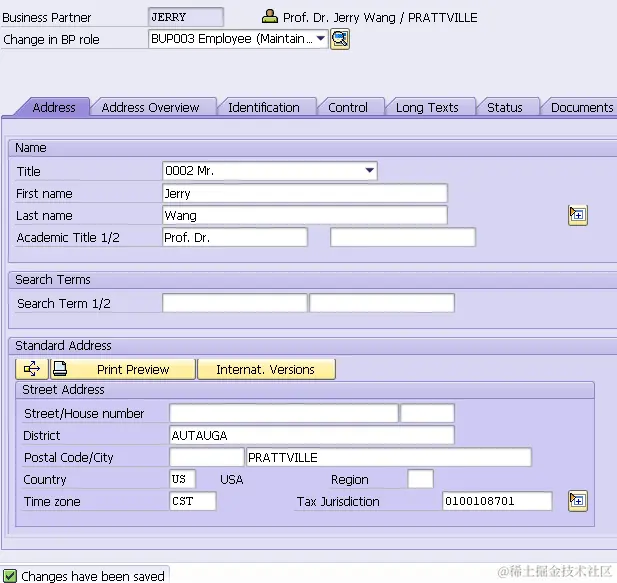The width and height of the screenshot is (617, 583).
Task: Click the empty Region field
Action: tap(421, 479)
